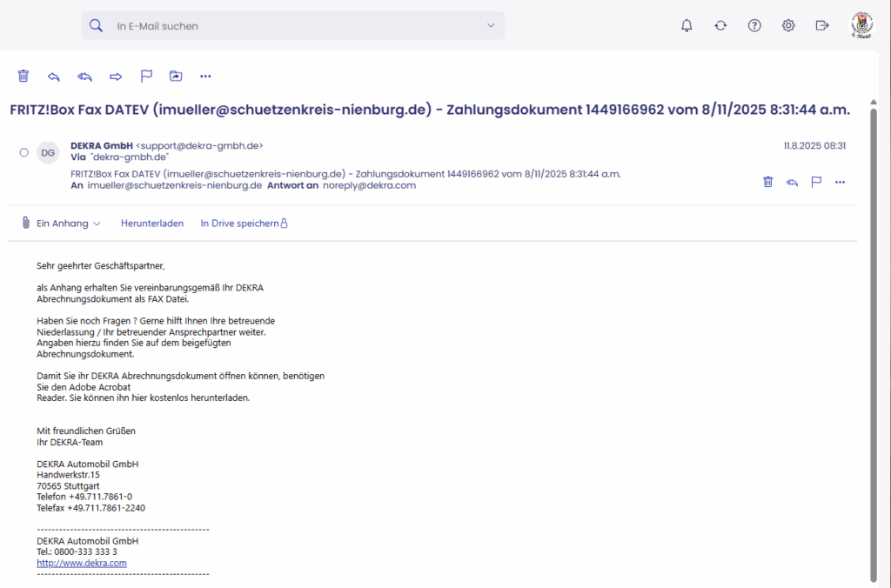Reply all using message header icon
This screenshot has height=588, width=891.
(x=792, y=182)
